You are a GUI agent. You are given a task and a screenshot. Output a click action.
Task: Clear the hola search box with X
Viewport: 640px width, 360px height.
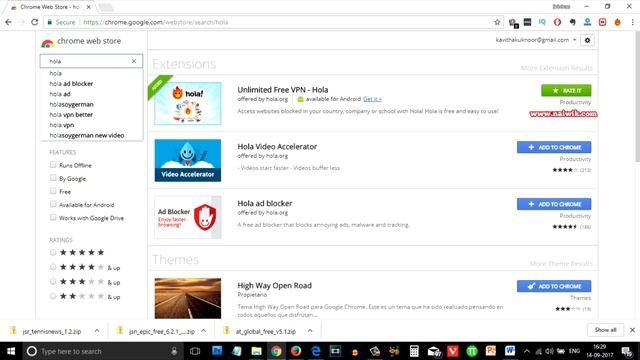coord(134,61)
